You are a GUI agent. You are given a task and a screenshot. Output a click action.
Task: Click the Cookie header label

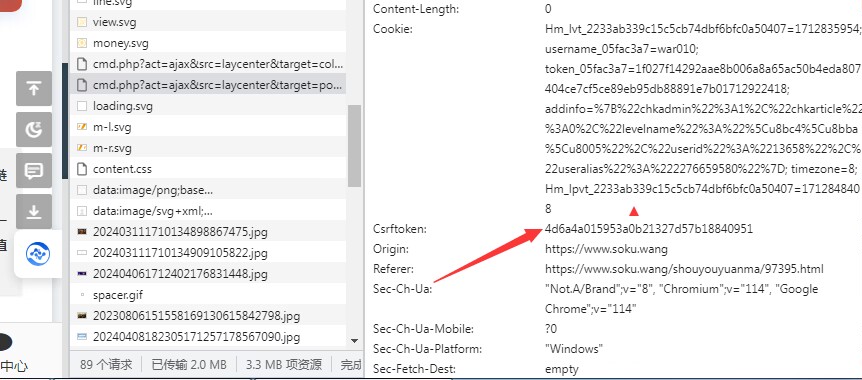coord(393,29)
